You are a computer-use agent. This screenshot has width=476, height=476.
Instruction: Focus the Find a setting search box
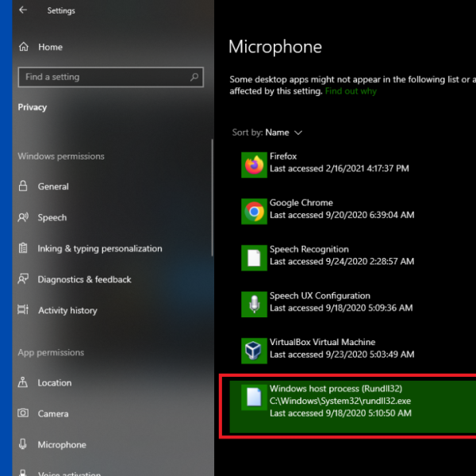pos(111,77)
